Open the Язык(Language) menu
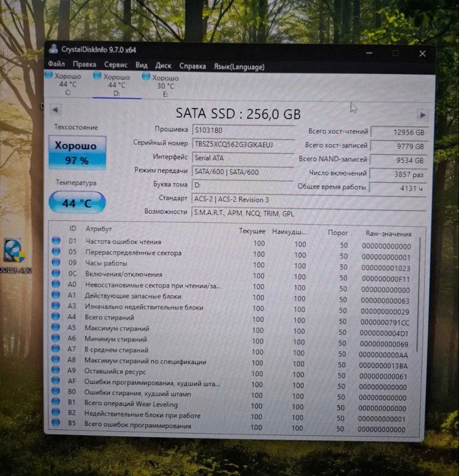The width and height of the screenshot is (459, 476). tap(239, 67)
